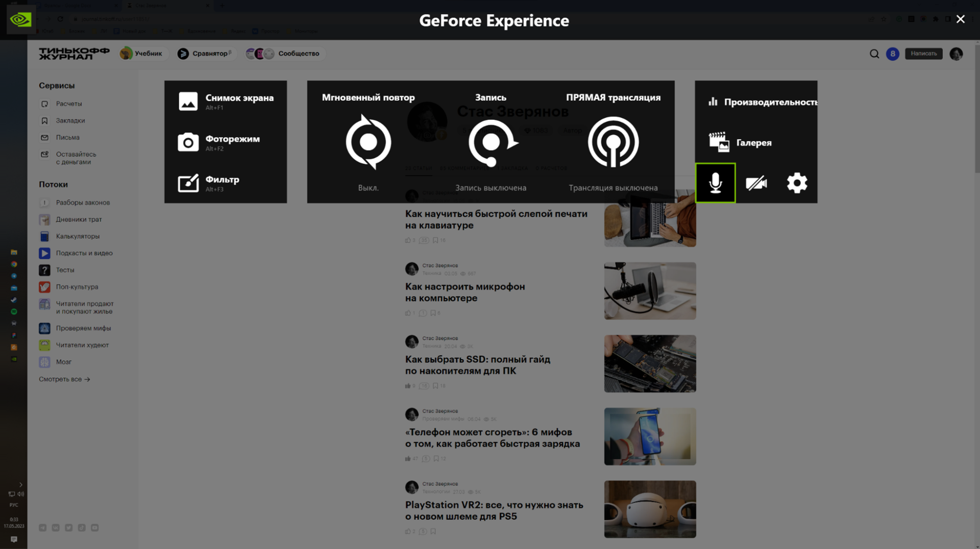Click the Написать button
This screenshot has width=980, height=549.
(x=924, y=53)
